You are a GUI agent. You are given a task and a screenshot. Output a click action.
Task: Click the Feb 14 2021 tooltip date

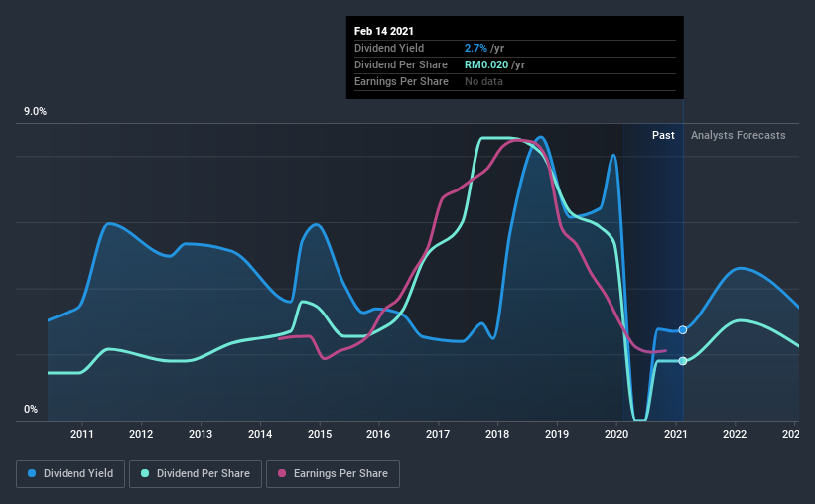[x=384, y=31]
